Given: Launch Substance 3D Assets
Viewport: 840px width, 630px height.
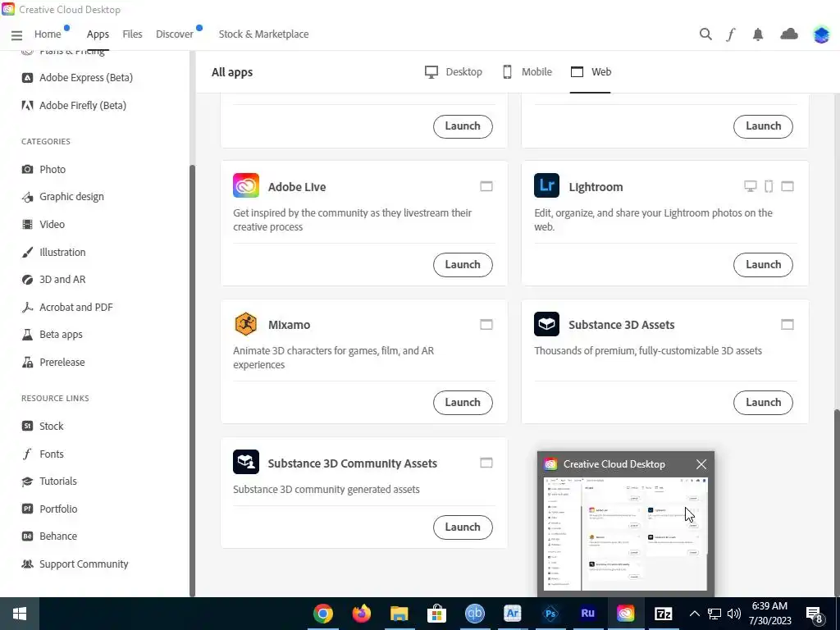Looking at the screenshot, I should tap(763, 402).
